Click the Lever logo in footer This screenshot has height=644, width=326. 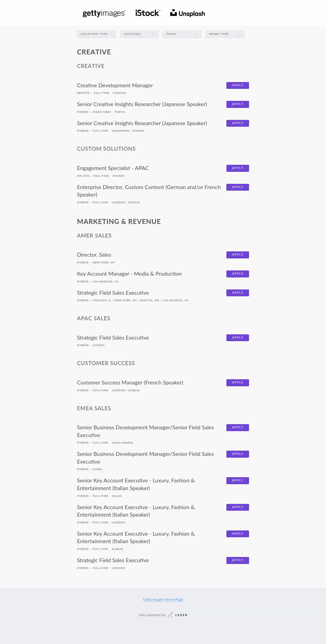tap(177, 615)
